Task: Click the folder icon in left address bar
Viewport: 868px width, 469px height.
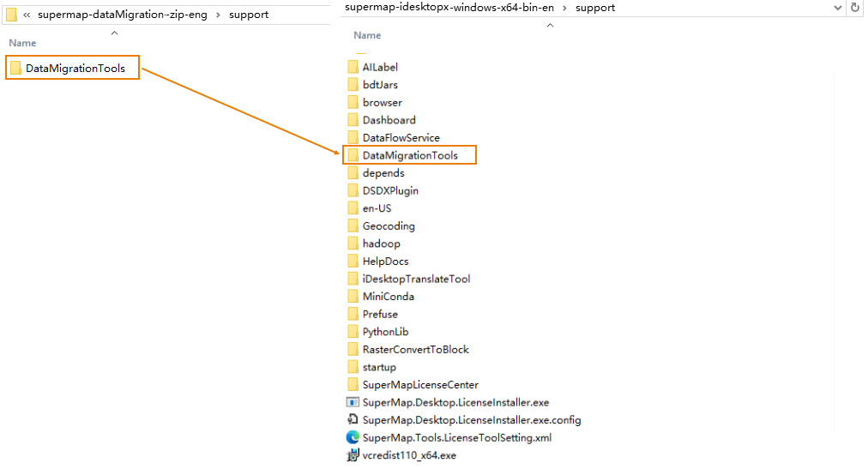Action: tap(12, 15)
